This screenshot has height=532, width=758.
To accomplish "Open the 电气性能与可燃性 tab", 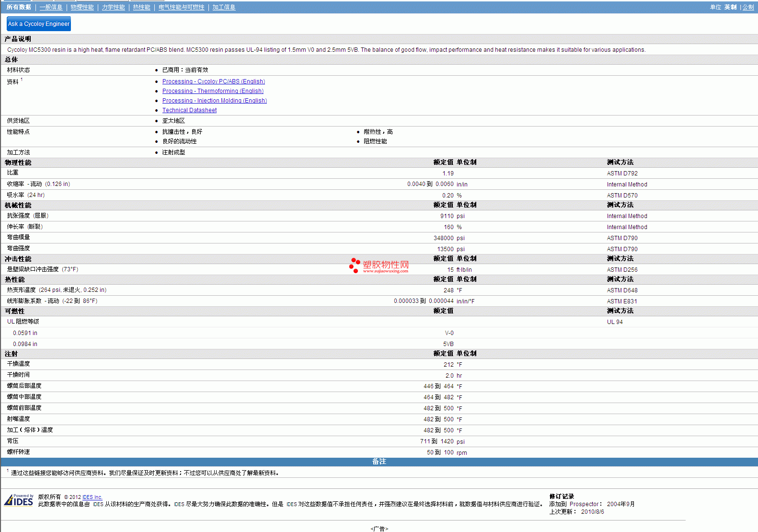I will [181, 7].
